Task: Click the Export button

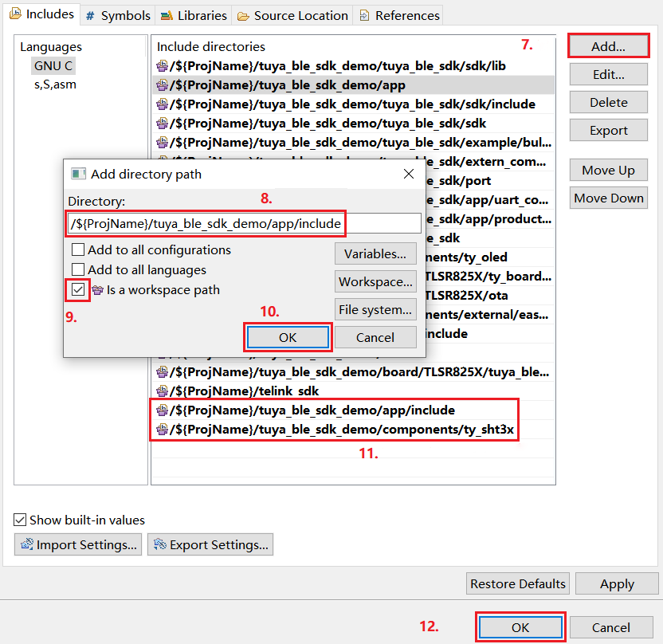Action: click(608, 130)
